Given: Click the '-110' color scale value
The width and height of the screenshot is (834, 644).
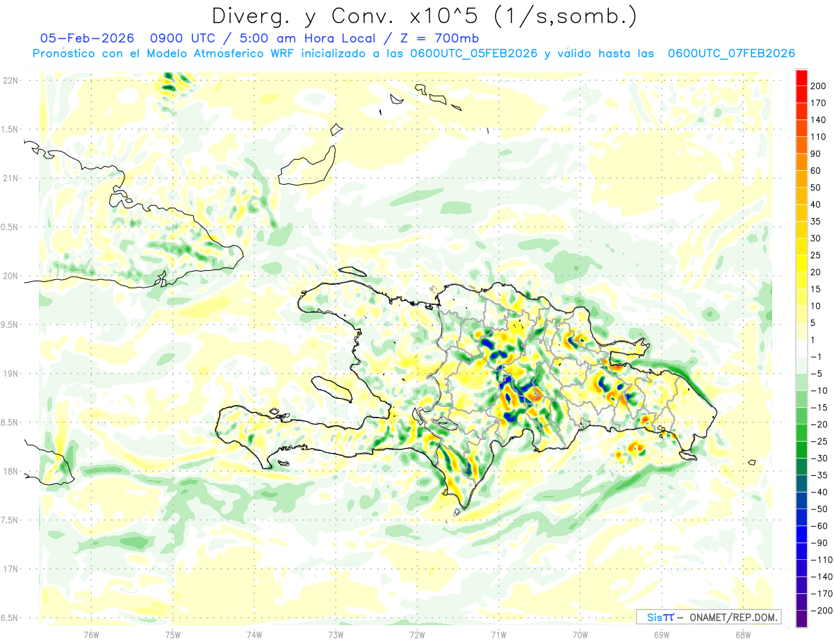Looking at the screenshot, I should click(821, 560).
